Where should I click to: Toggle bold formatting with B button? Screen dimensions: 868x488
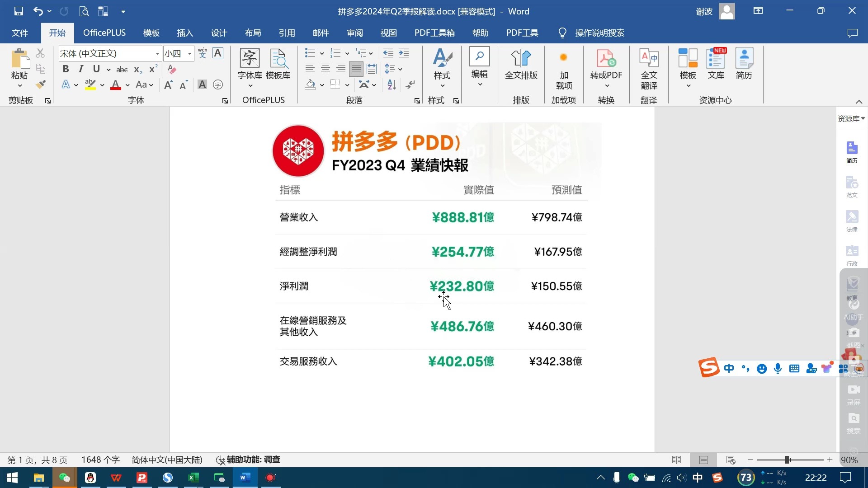click(66, 69)
